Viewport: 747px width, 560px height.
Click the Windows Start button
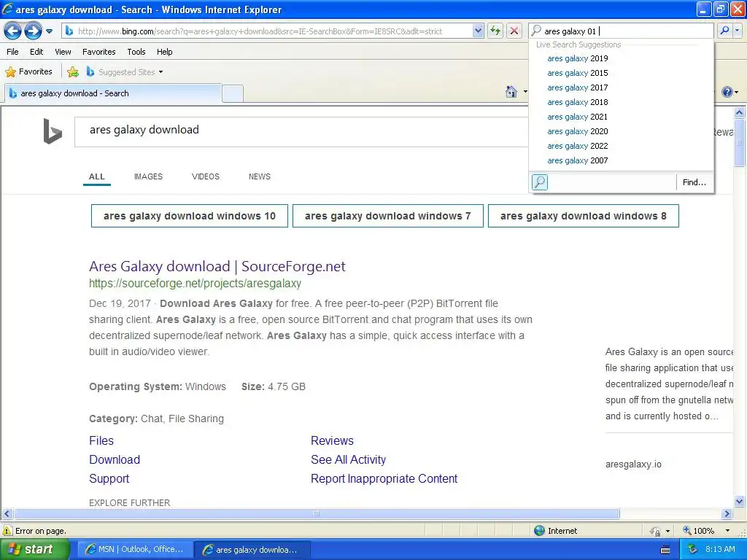click(x=35, y=550)
